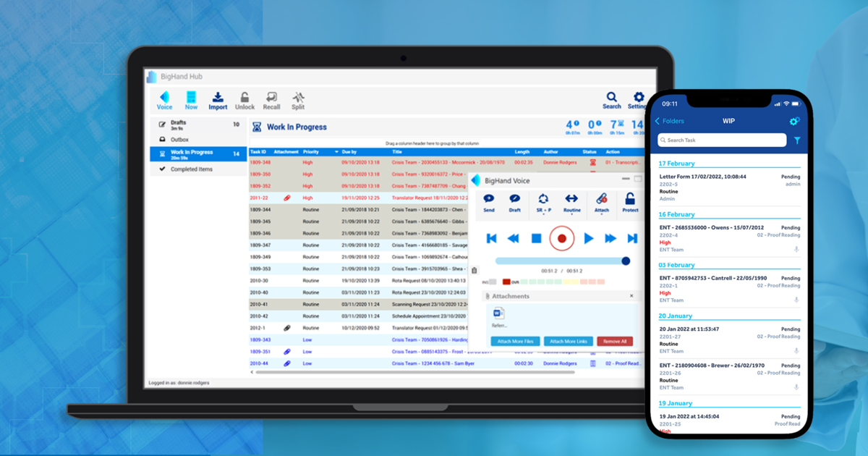Open Completed Items in the sidebar
This screenshot has height=456, width=868.
coord(192,169)
